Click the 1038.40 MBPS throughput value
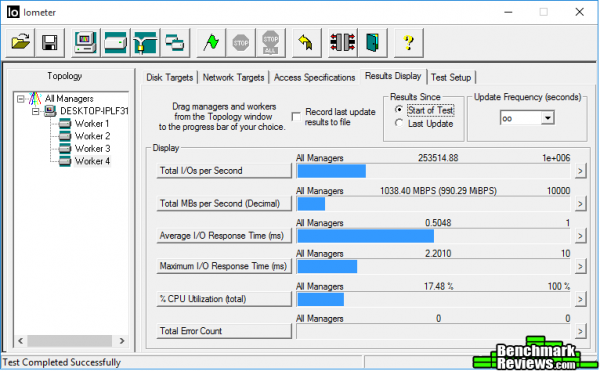Image resolution: width=600 pixels, height=371 pixels. (438, 191)
